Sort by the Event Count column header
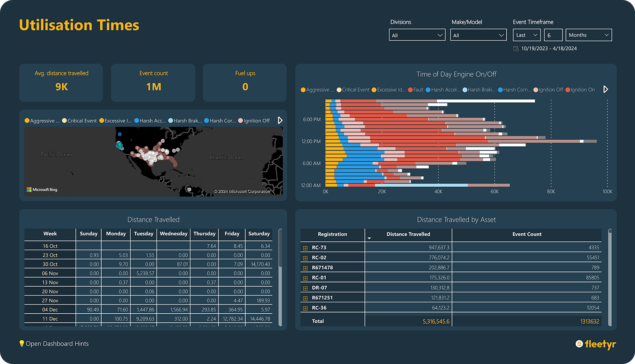 pyautogui.click(x=527, y=234)
